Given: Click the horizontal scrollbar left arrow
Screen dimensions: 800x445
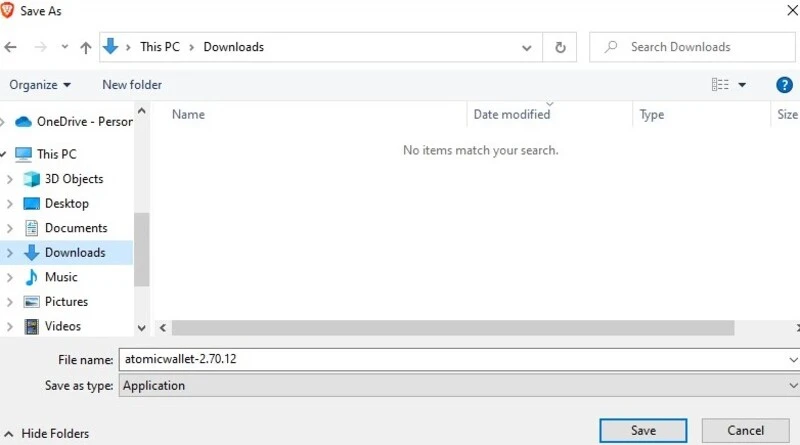Looking at the screenshot, I should [162, 328].
